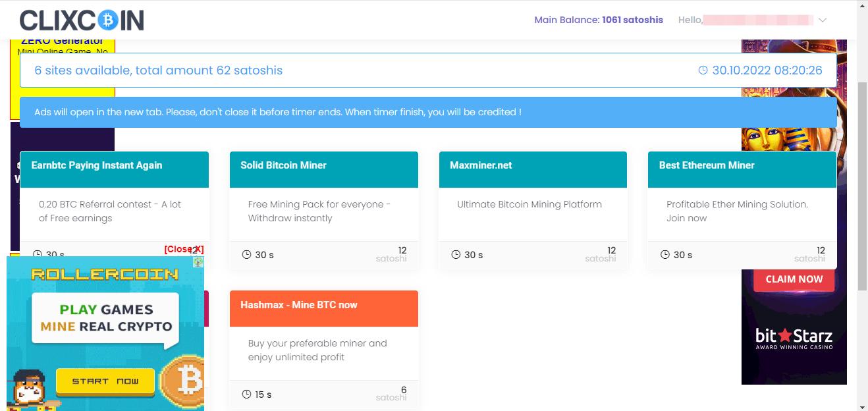Click the CLIXCOIN logo
The width and height of the screenshot is (868, 411).
tap(82, 20)
